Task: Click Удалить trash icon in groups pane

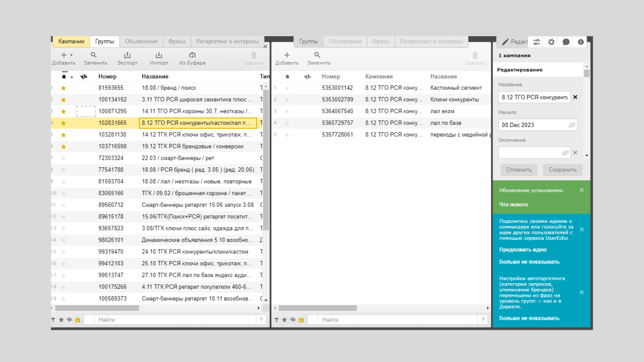Action: [475, 55]
